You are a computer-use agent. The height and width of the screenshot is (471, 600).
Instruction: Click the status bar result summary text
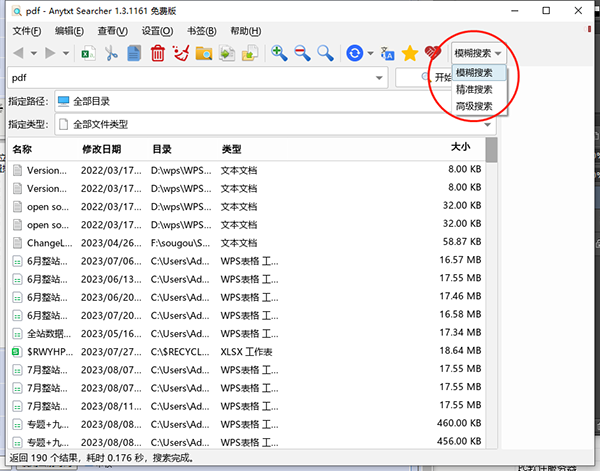tap(102, 458)
